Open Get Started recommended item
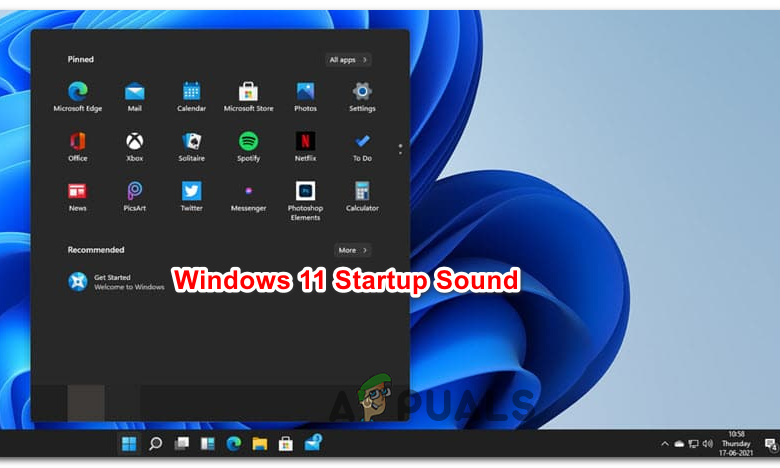Image resolution: width=780 pixels, height=468 pixels. [116, 282]
